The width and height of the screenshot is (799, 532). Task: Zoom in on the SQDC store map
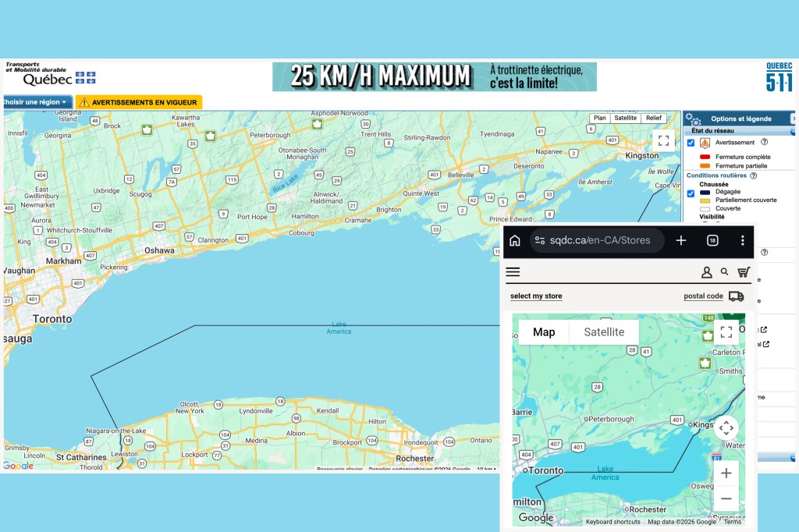click(726, 473)
